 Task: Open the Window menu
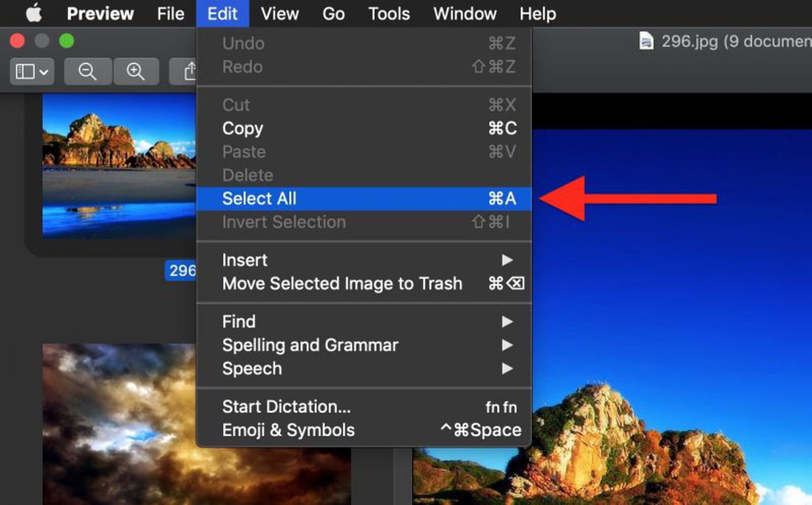464,13
